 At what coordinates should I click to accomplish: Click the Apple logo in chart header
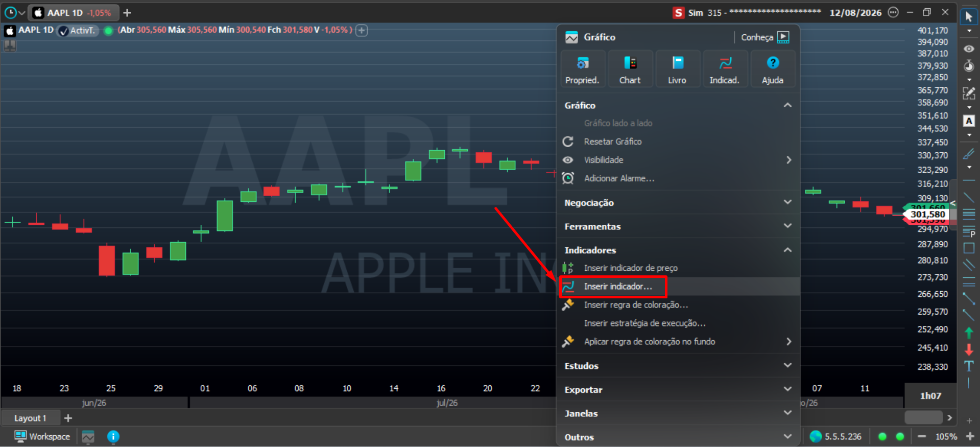coord(10,31)
